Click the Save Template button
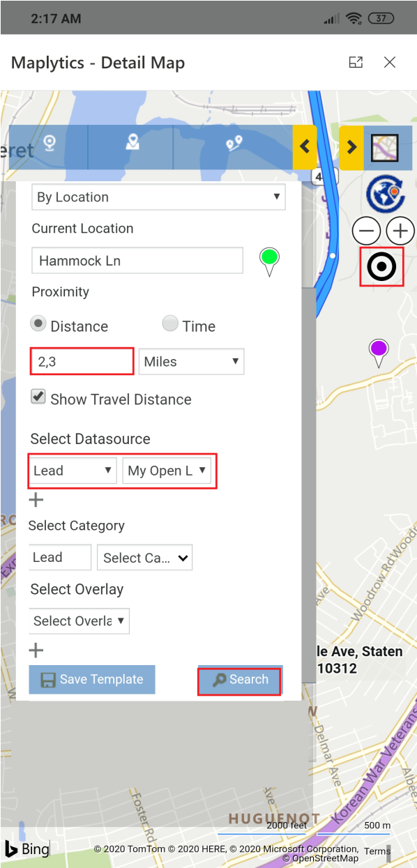 point(92,680)
